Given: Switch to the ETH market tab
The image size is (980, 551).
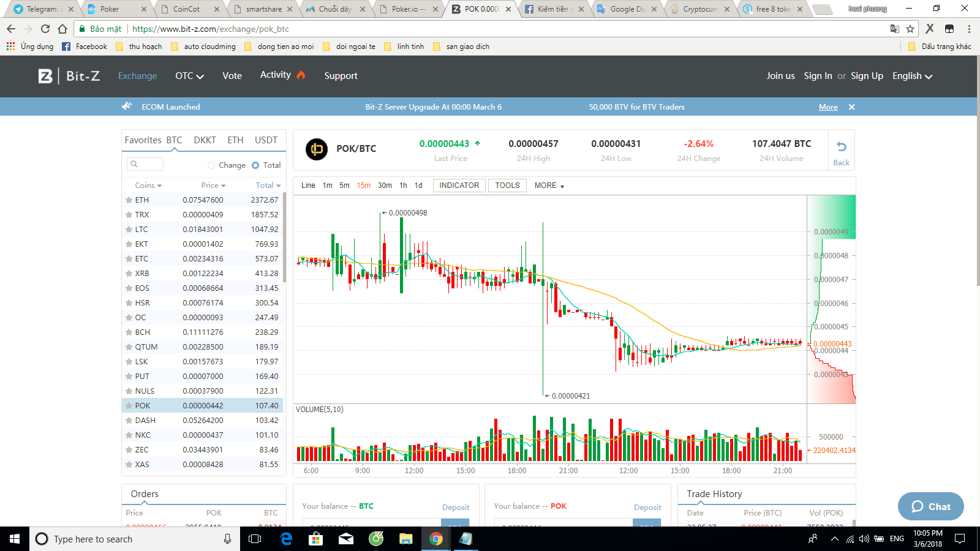Looking at the screenshot, I should pyautogui.click(x=235, y=140).
